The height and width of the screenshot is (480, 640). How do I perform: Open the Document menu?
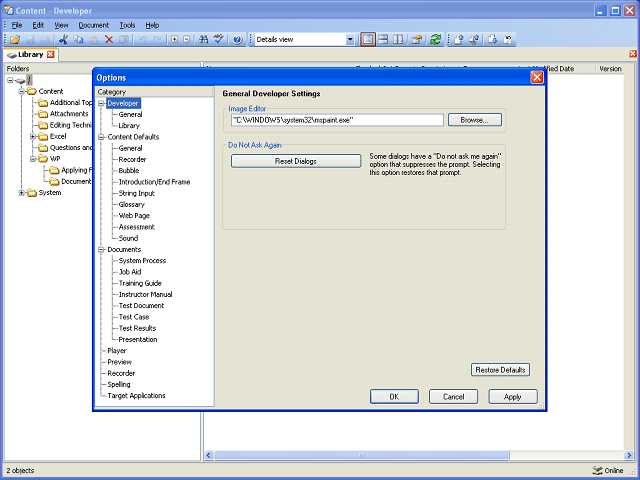94,25
